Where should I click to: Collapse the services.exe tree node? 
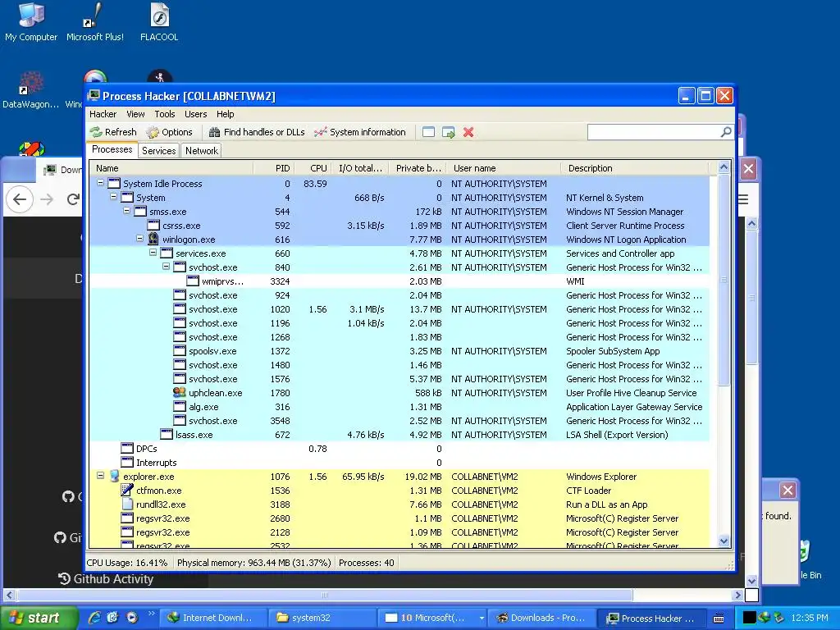click(153, 253)
